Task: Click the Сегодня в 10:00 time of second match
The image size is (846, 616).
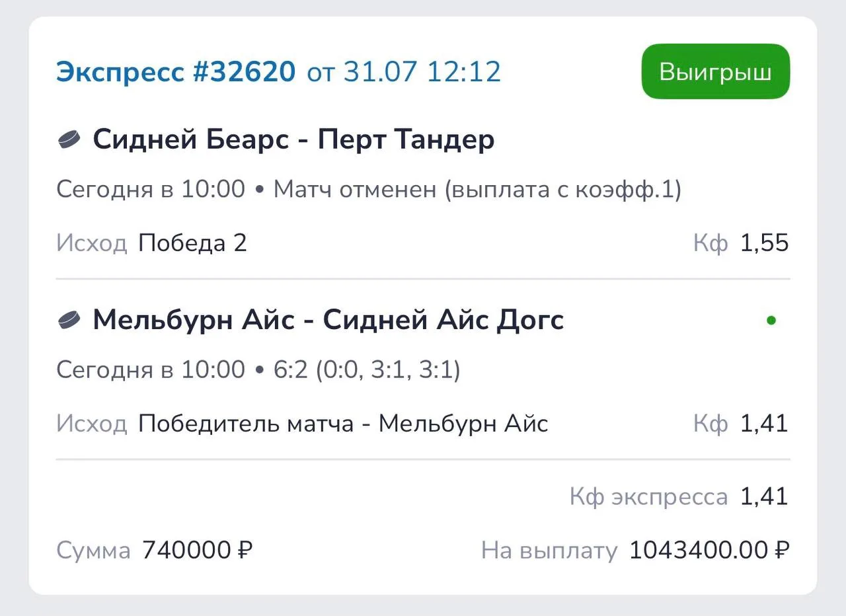Action: pyautogui.click(x=151, y=370)
